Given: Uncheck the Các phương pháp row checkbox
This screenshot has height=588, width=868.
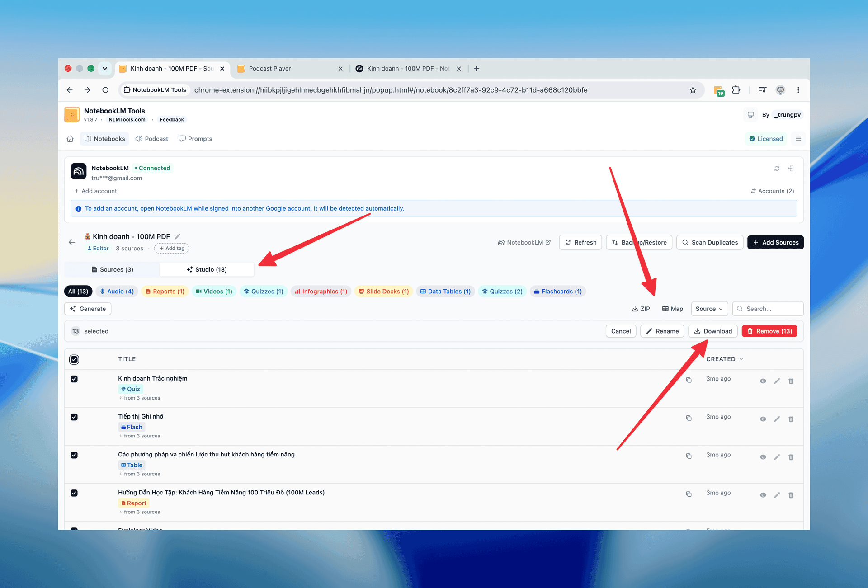Looking at the screenshot, I should click(x=74, y=455).
